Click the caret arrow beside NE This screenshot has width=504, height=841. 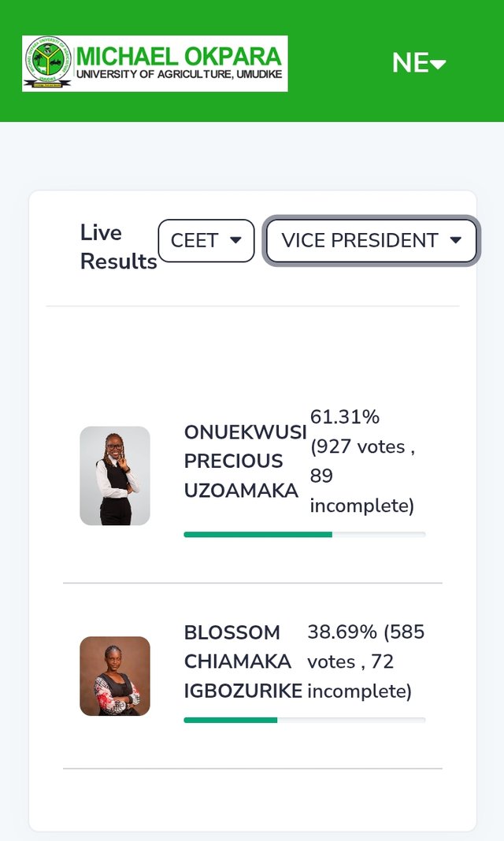click(x=438, y=65)
